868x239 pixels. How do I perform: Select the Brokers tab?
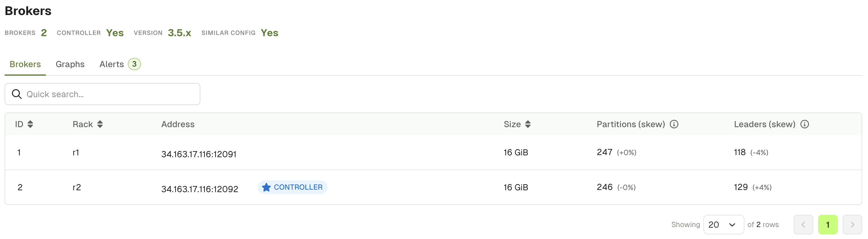point(25,64)
